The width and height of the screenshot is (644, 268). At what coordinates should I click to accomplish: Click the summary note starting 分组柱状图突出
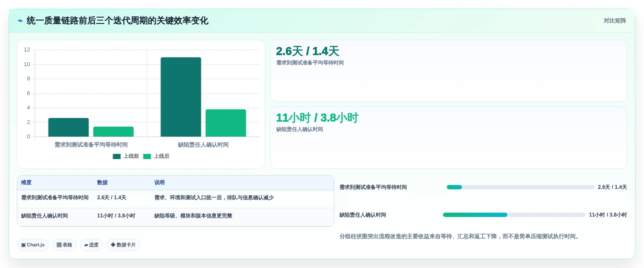pyautogui.click(x=459, y=236)
